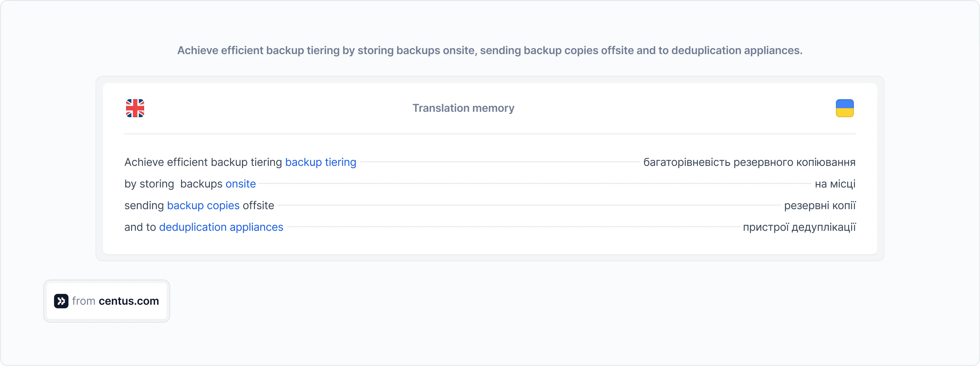The height and width of the screenshot is (366, 980).
Task: Open the centus.com attribution badge
Action: (x=107, y=301)
